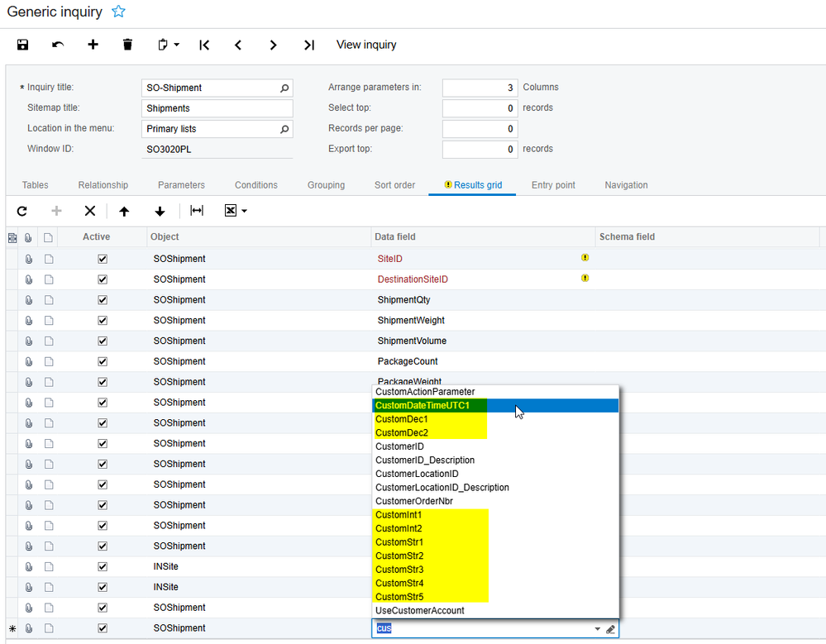Move the grid row down
Screen dimensions: 826x644
click(160, 211)
